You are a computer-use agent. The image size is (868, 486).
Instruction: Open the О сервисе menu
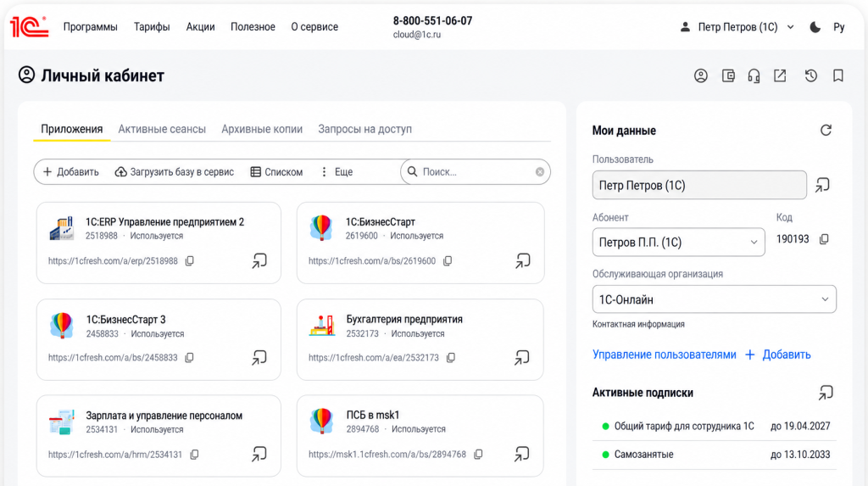pos(314,26)
